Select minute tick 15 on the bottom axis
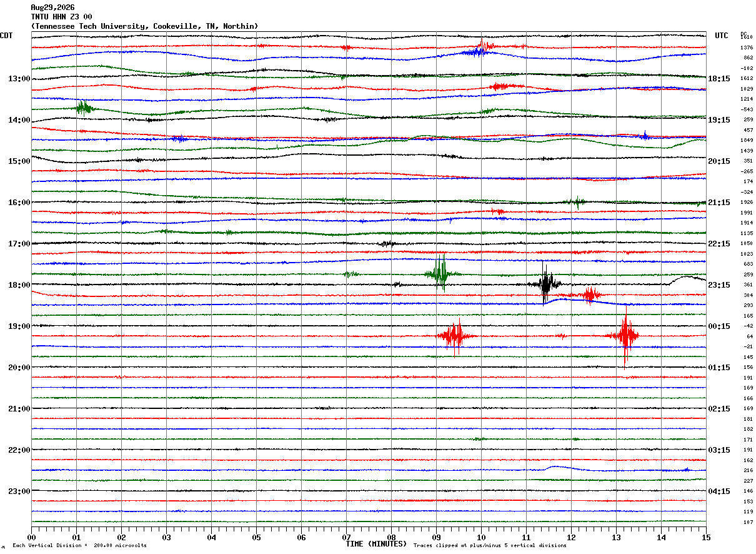This screenshot has height=554, width=756. point(706,537)
